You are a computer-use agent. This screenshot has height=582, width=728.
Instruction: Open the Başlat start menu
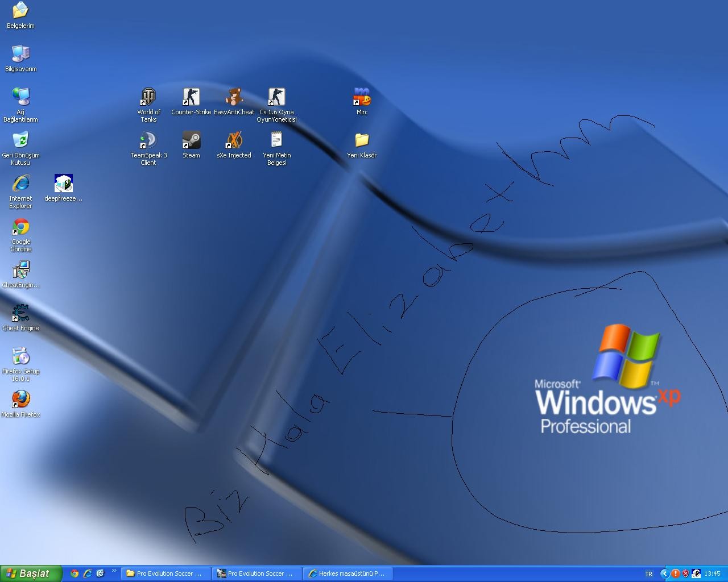[31, 573]
